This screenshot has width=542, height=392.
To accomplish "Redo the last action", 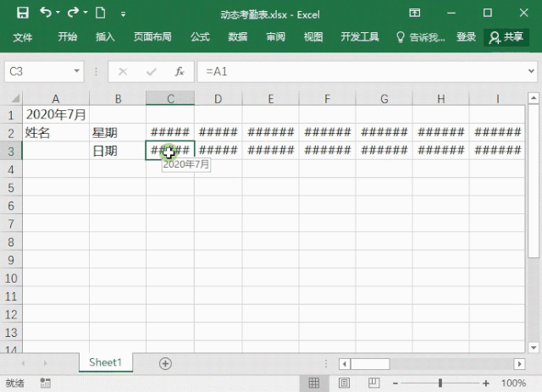I will pyautogui.click(x=74, y=13).
